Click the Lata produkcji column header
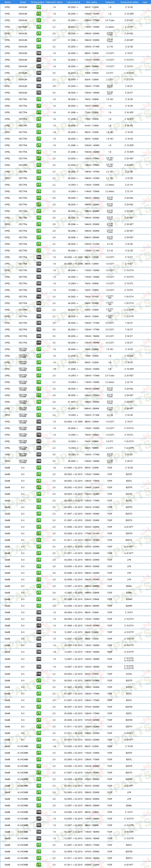Screen dimensions: 151x868 [x=73, y=2]
